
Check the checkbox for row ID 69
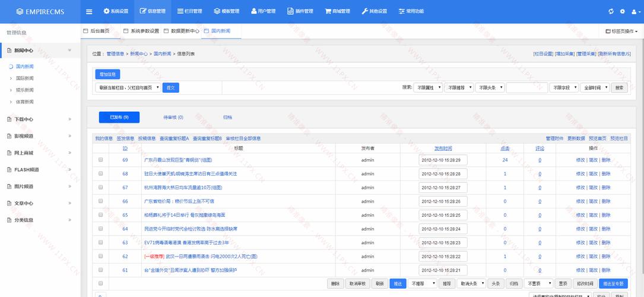[101, 160]
